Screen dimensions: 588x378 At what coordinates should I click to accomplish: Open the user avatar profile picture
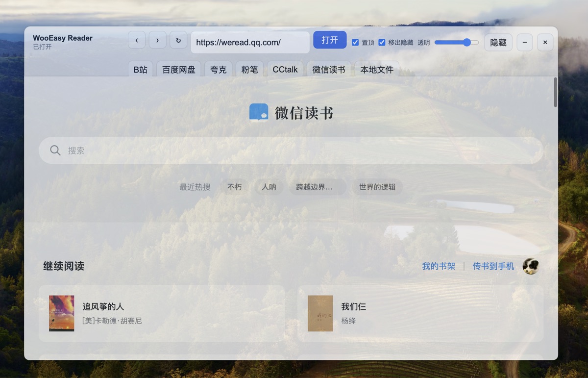point(531,266)
